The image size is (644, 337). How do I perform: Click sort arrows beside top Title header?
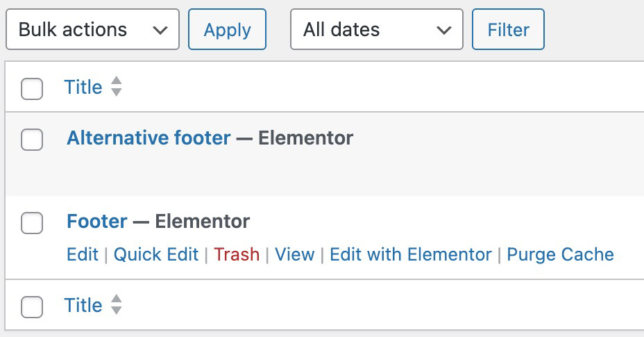tap(117, 88)
